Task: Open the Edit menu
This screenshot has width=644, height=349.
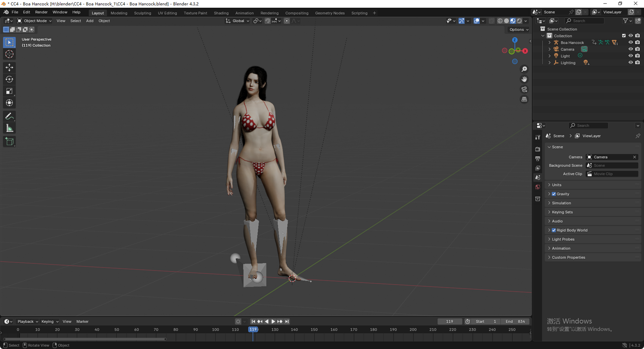Action: 27,12
